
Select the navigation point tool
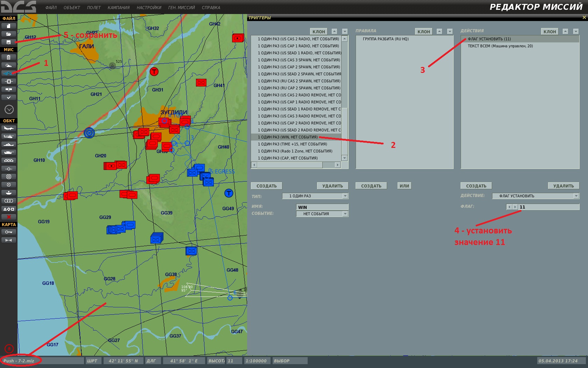[x=9, y=169]
